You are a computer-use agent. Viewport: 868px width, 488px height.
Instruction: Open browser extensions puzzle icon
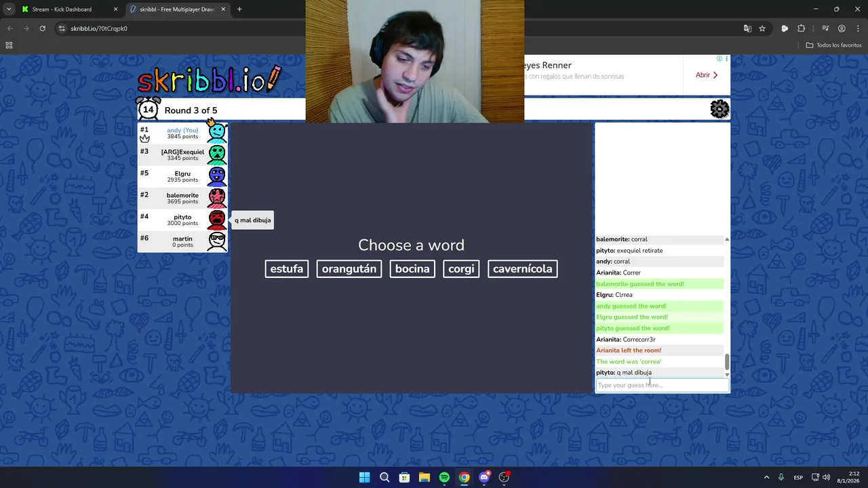coord(801,28)
